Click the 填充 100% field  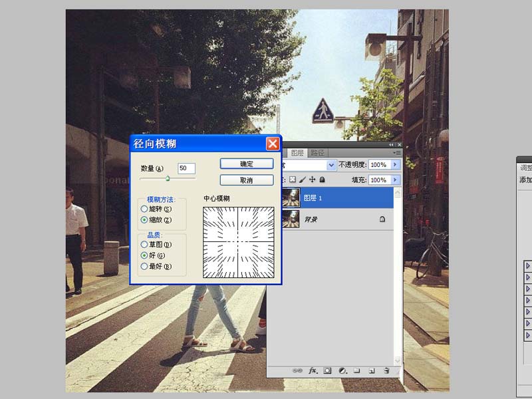(x=380, y=180)
